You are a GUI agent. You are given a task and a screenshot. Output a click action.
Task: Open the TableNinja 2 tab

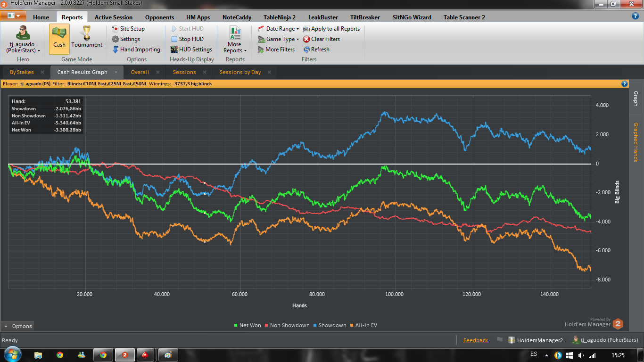tap(280, 17)
